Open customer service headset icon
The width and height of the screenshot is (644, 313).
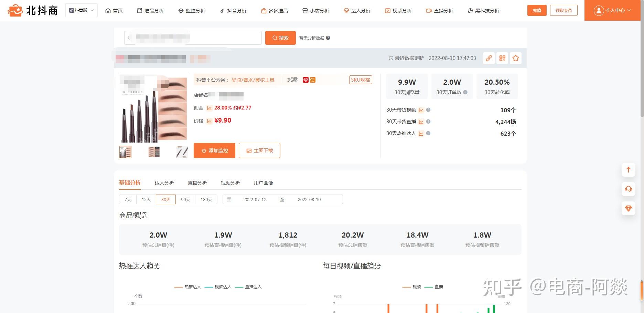tap(628, 189)
